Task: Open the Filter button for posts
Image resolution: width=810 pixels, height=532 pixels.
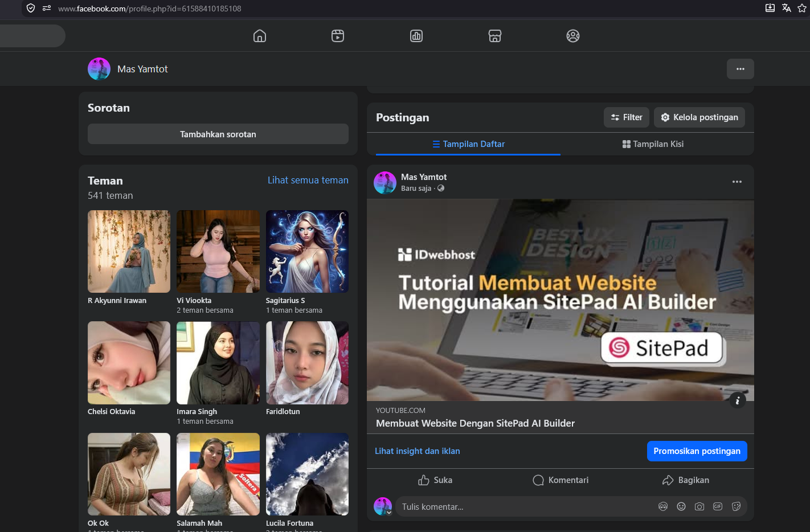Action: coord(627,117)
